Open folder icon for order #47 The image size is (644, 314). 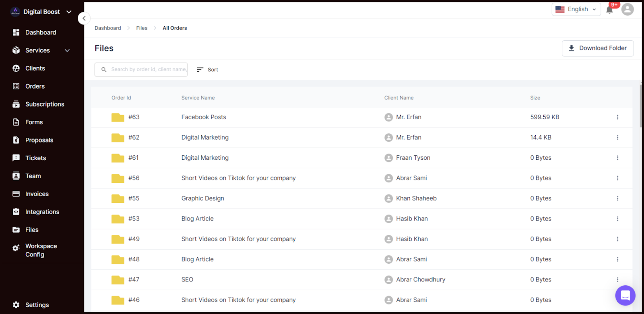[118, 280]
